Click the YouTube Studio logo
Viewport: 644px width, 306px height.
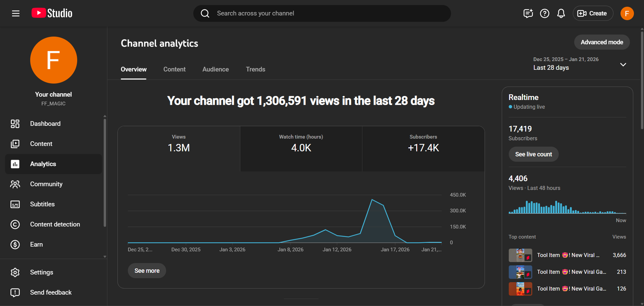coord(52,13)
